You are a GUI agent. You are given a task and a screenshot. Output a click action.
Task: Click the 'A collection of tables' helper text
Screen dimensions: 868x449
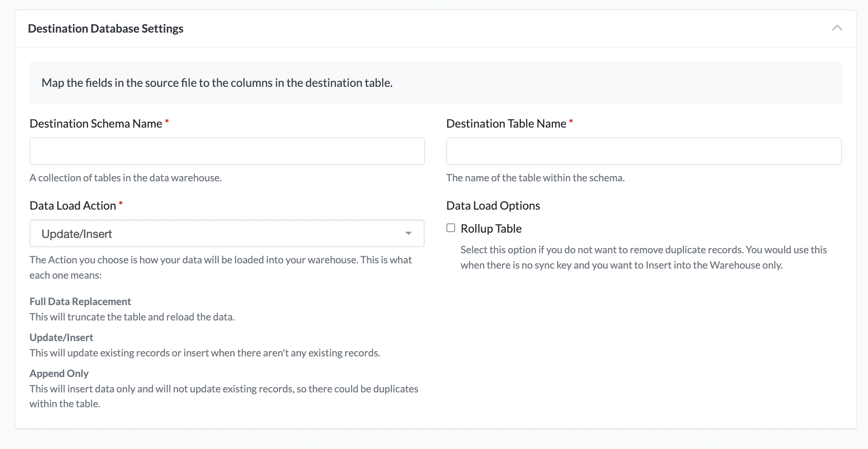pyautogui.click(x=126, y=178)
